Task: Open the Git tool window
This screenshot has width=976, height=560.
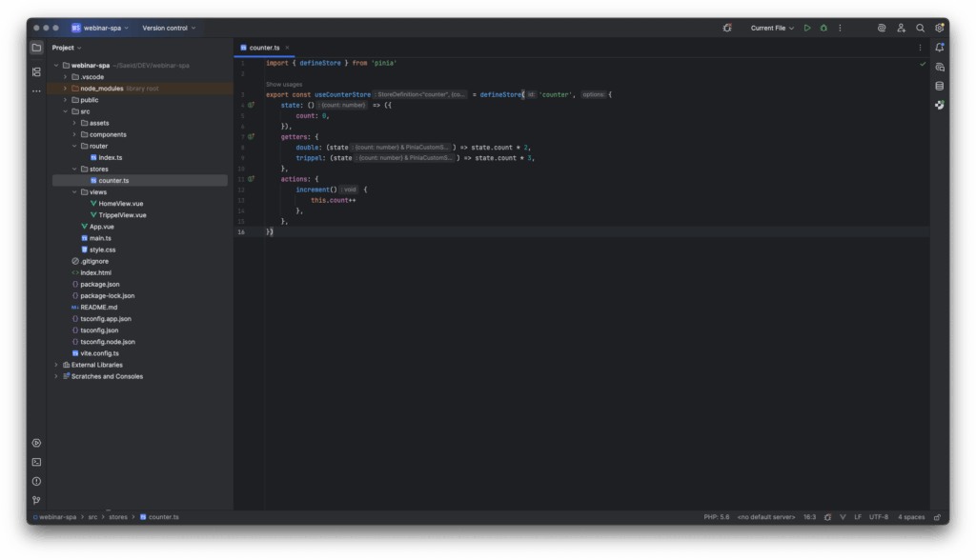Action: pos(36,500)
